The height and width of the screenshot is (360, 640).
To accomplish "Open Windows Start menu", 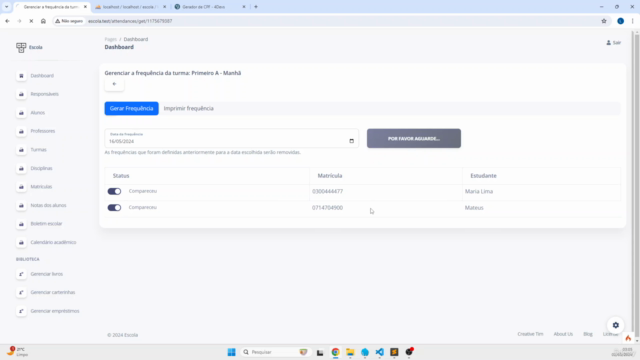I will click(231, 352).
